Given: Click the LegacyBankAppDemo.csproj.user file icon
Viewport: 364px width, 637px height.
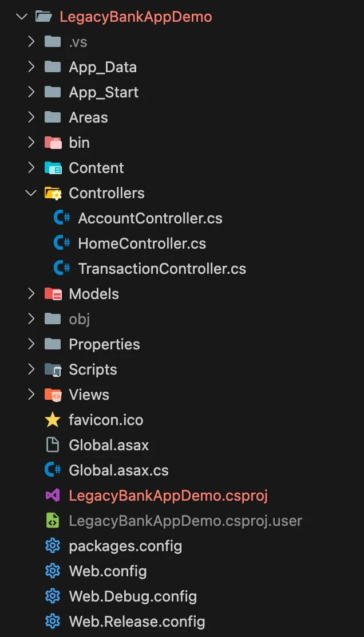Looking at the screenshot, I should [x=53, y=521].
